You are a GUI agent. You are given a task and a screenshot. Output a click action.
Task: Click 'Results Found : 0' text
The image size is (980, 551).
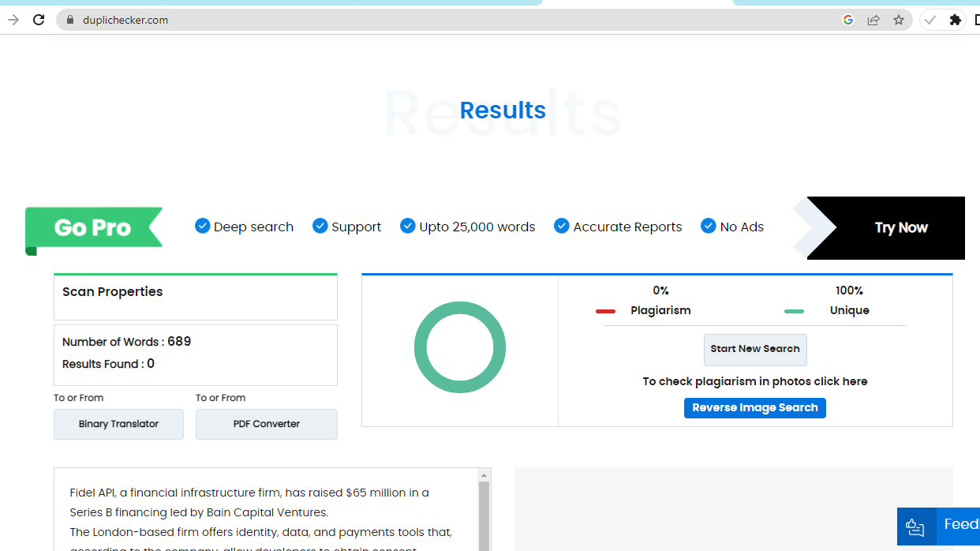(x=109, y=364)
